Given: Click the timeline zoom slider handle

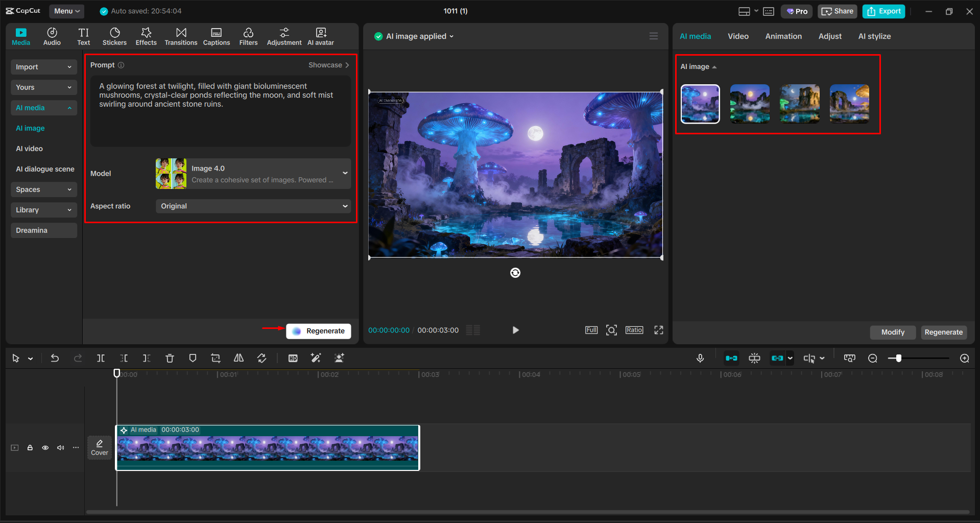Looking at the screenshot, I should pyautogui.click(x=898, y=359).
